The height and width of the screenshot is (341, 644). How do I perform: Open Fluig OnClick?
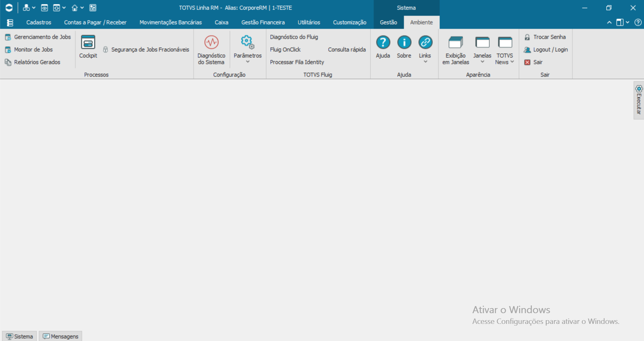click(x=285, y=50)
